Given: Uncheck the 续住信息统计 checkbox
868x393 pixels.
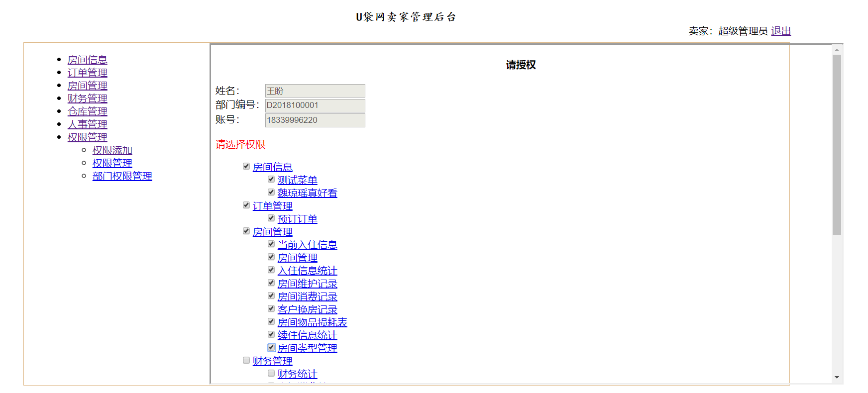Looking at the screenshot, I should coord(271,334).
